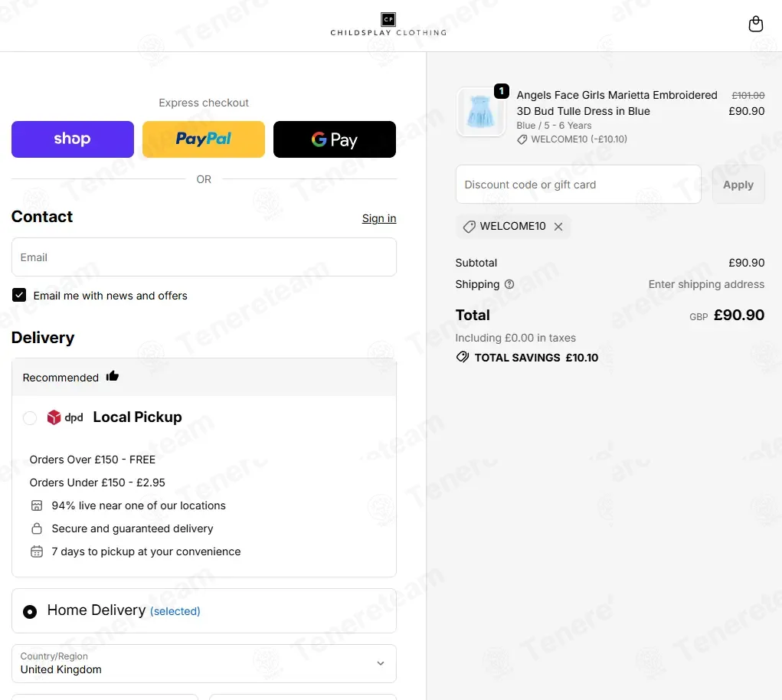The width and height of the screenshot is (782, 700).
Task: Click the Recommended thumbs up icon
Action: (x=113, y=377)
